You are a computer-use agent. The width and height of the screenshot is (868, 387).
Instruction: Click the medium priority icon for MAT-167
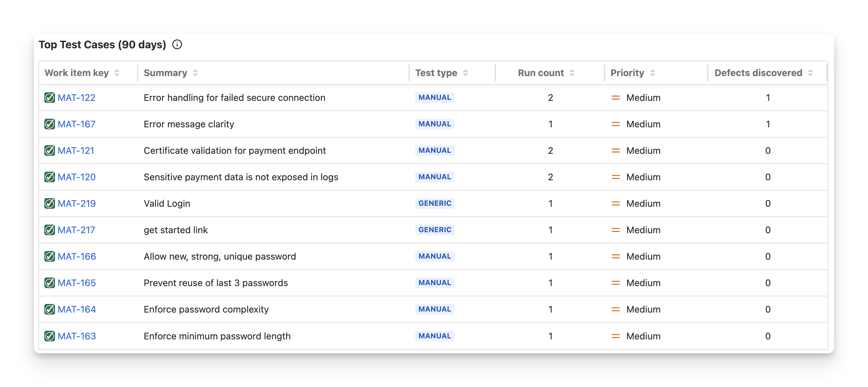[x=615, y=124]
